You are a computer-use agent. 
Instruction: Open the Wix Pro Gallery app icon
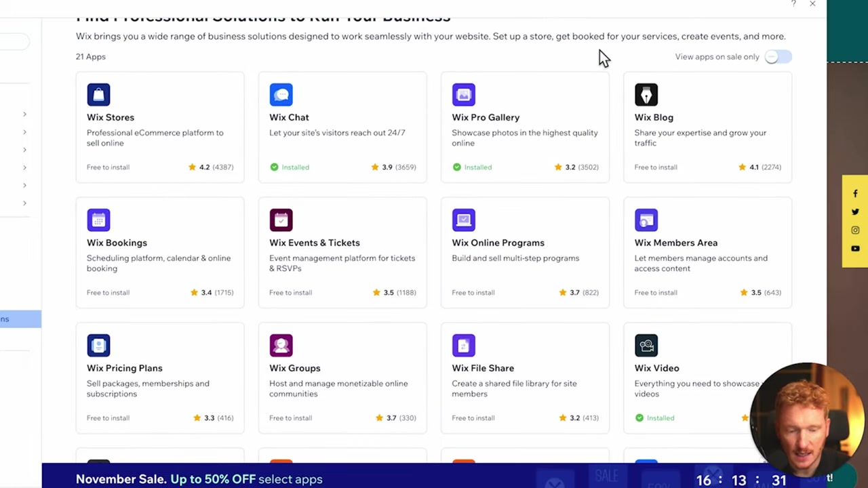(x=464, y=95)
